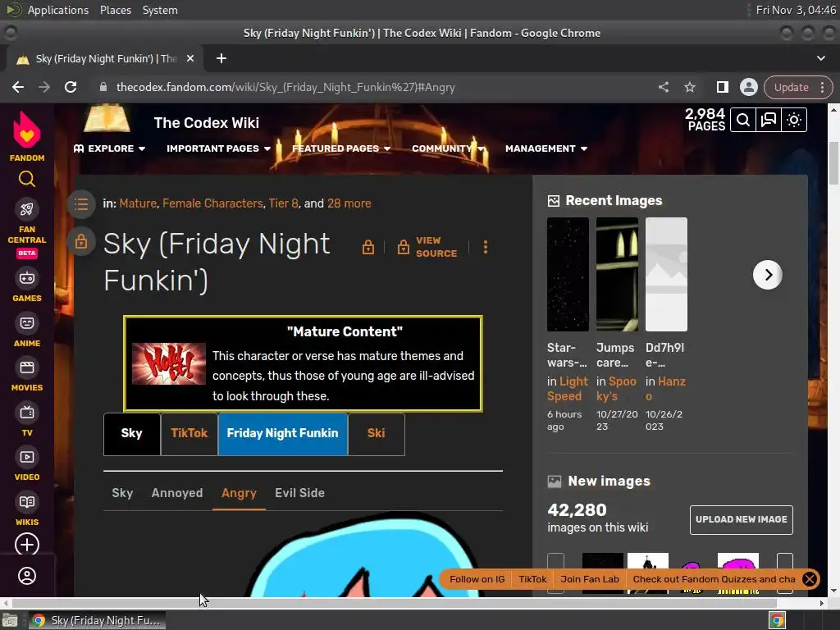The width and height of the screenshot is (840, 630).
Task: Click the vertical page scrollbar thumb
Action: (833, 163)
